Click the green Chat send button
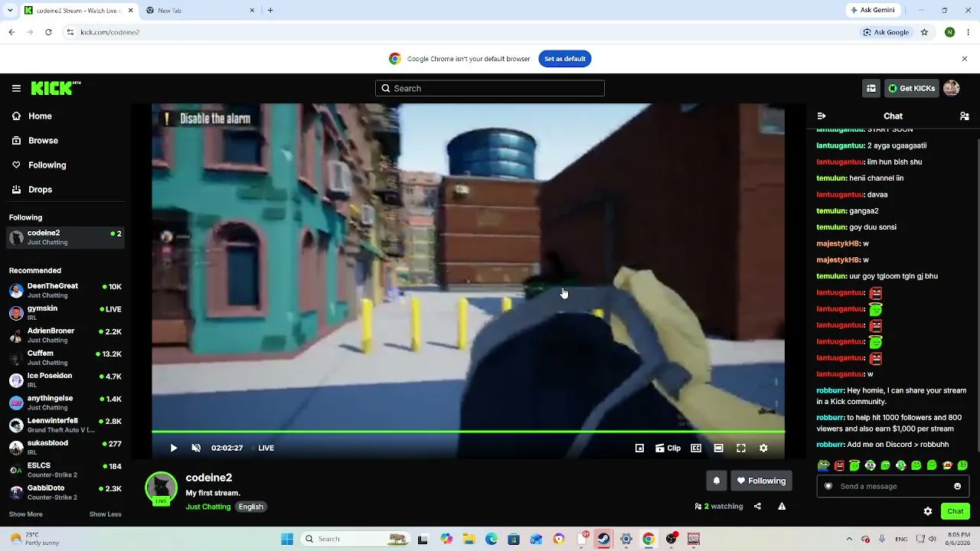The image size is (980, 551). tap(955, 511)
